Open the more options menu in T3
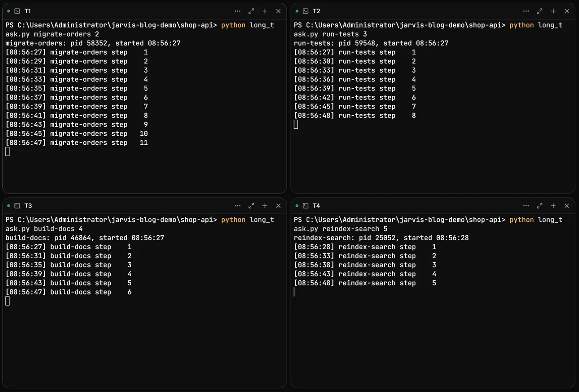This screenshot has width=579, height=392. [x=238, y=206]
